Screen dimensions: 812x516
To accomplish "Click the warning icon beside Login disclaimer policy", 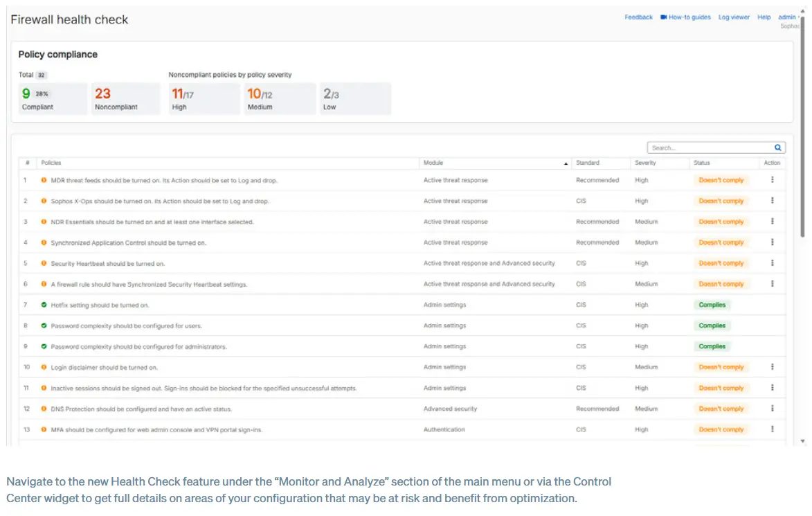I will (x=44, y=367).
